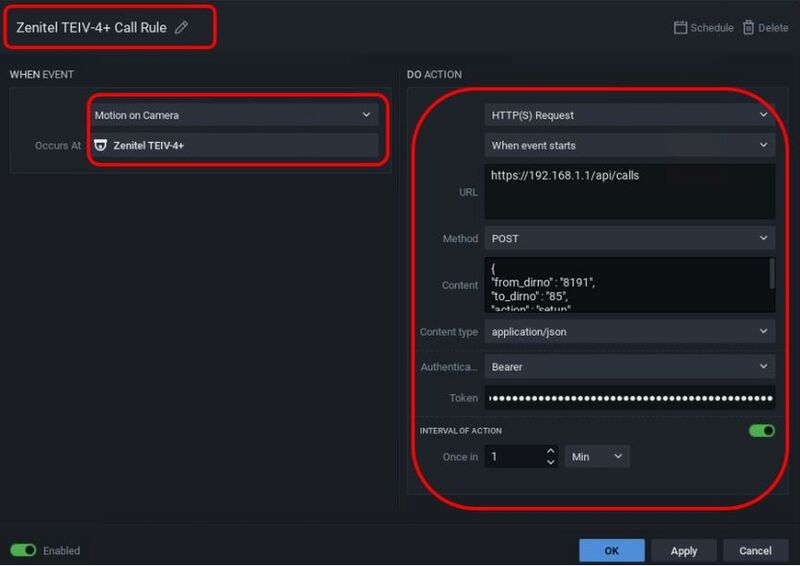Open the Min interval unit dropdown
Viewport: 800px width, 566px height.
[x=597, y=456]
